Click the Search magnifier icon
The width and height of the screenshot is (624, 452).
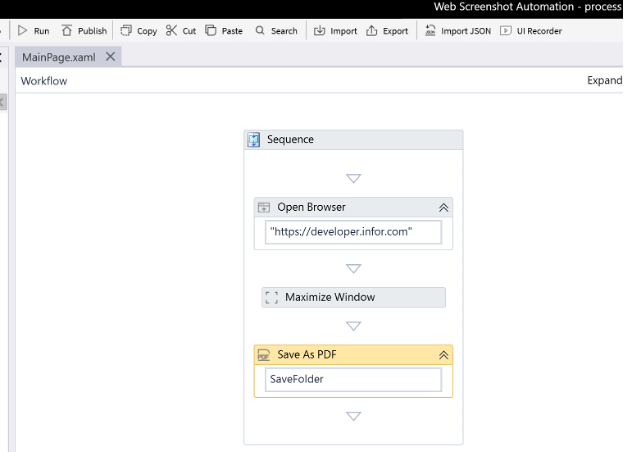pyautogui.click(x=261, y=31)
